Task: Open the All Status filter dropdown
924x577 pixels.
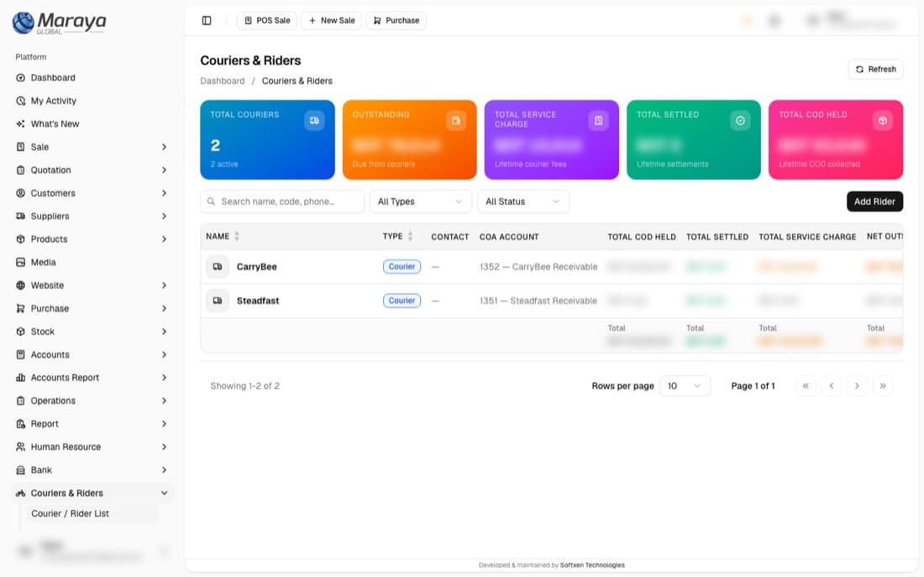Action: point(522,202)
